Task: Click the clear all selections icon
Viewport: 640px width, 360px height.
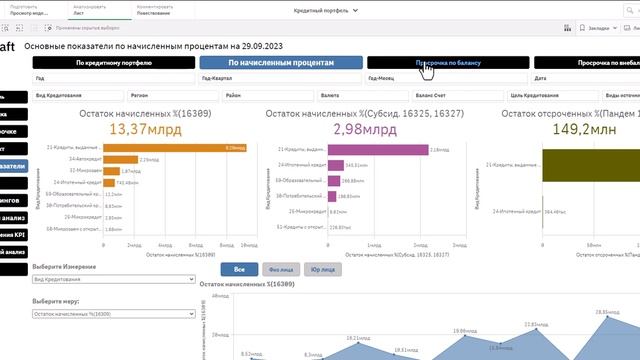Action: [x=48, y=28]
